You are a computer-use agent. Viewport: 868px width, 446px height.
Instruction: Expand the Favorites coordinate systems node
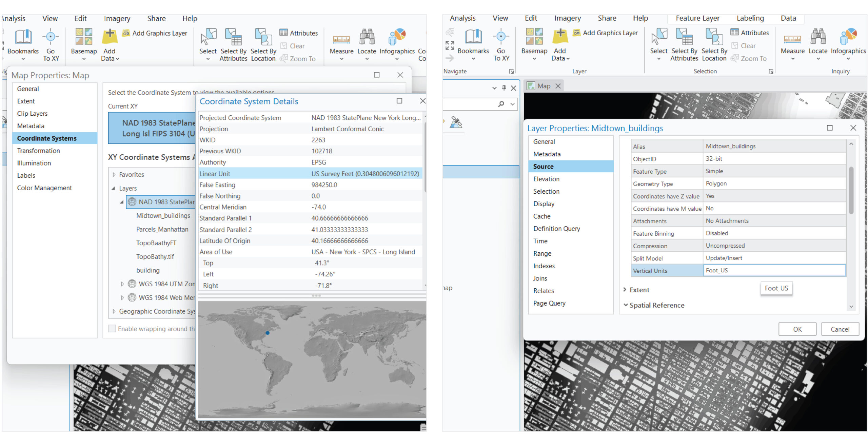tap(114, 175)
